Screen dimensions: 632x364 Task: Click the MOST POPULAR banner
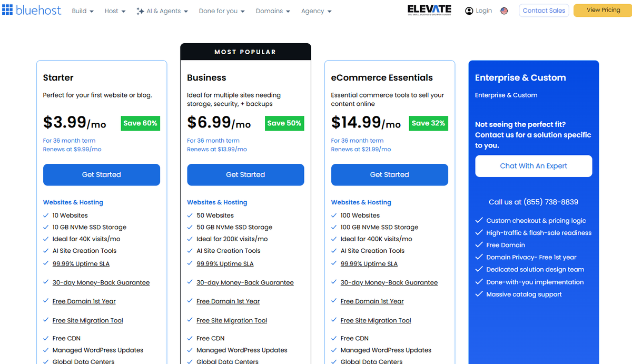pos(245,52)
